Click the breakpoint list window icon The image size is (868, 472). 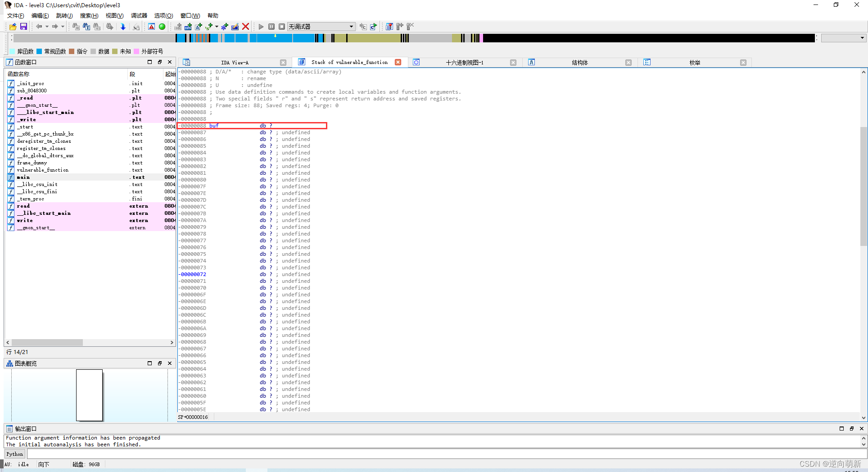point(389,27)
